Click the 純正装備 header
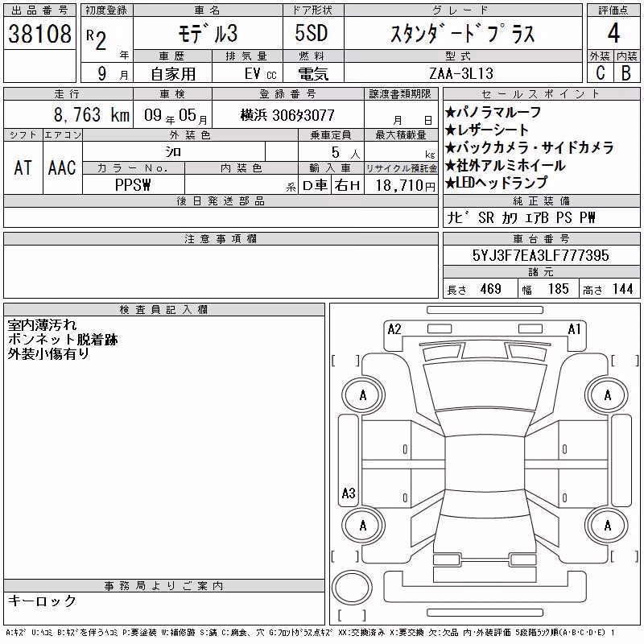 (541, 200)
